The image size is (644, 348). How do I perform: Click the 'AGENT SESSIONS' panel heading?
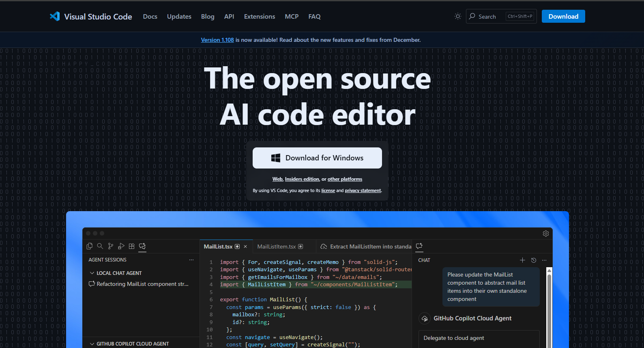107,260
